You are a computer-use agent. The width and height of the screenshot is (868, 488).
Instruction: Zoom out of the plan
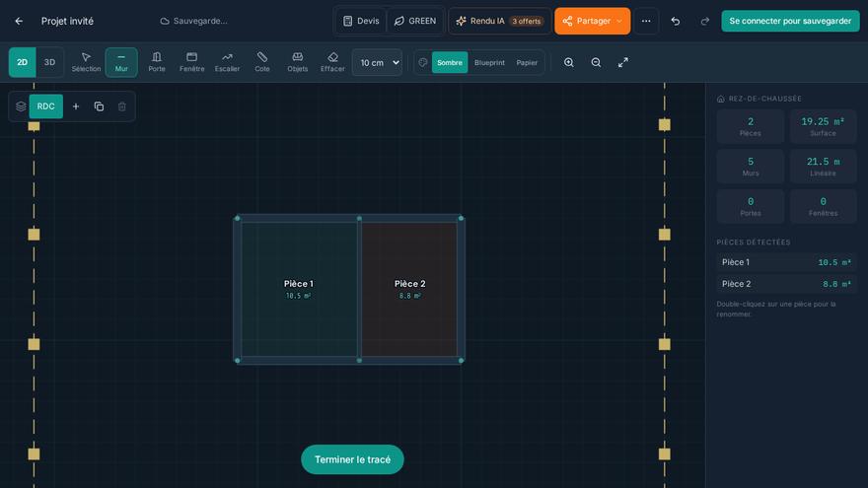coord(596,62)
